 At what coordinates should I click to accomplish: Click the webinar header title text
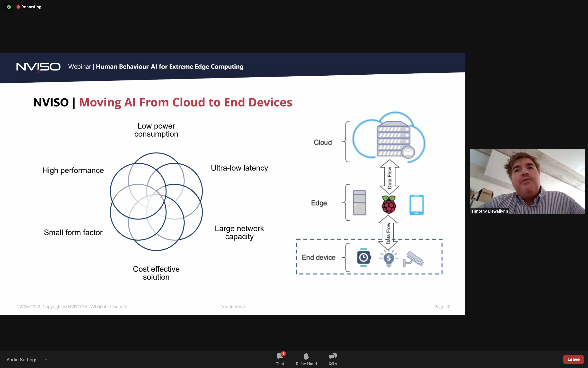156,67
